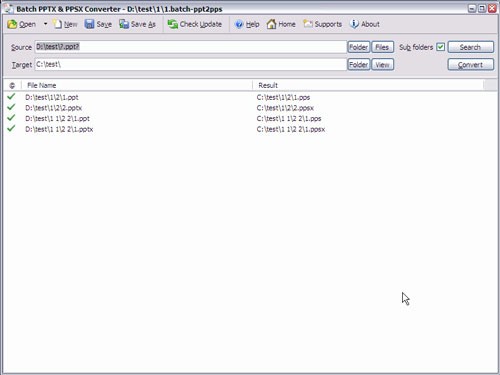Click the checkmark icon beside D:\test\1\2\1.ppt
Screen dimensions: 500x375
click(x=11, y=97)
